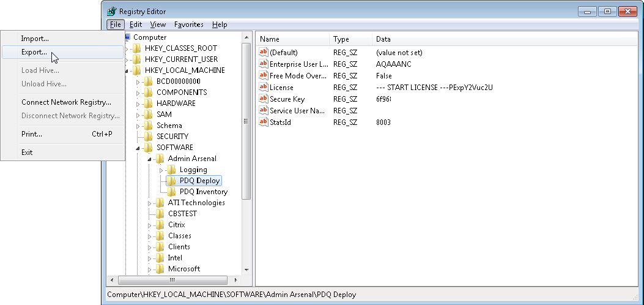Click the License string value icon
This screenshot has width=644, height=305.
tap(264, 87)
